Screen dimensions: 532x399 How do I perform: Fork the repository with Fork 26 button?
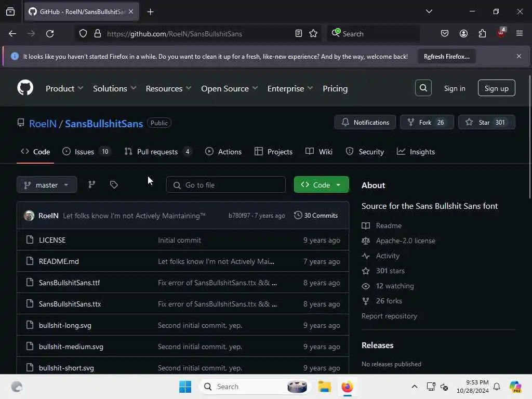pos(427,122)
